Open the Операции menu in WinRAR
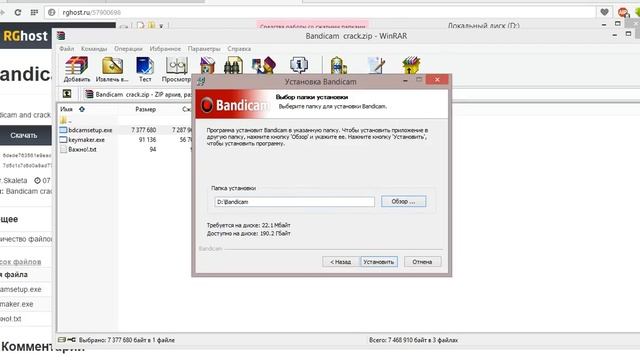The image size is (640, 360). coord(128,49)
